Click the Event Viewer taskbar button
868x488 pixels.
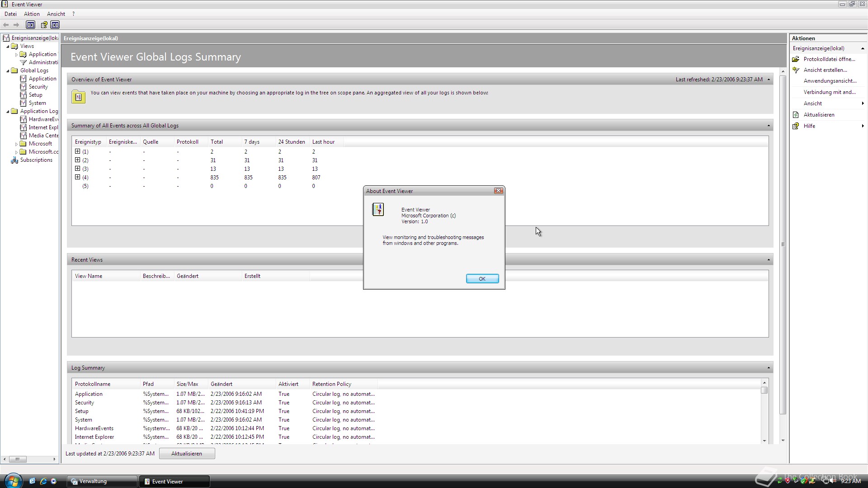175,481
